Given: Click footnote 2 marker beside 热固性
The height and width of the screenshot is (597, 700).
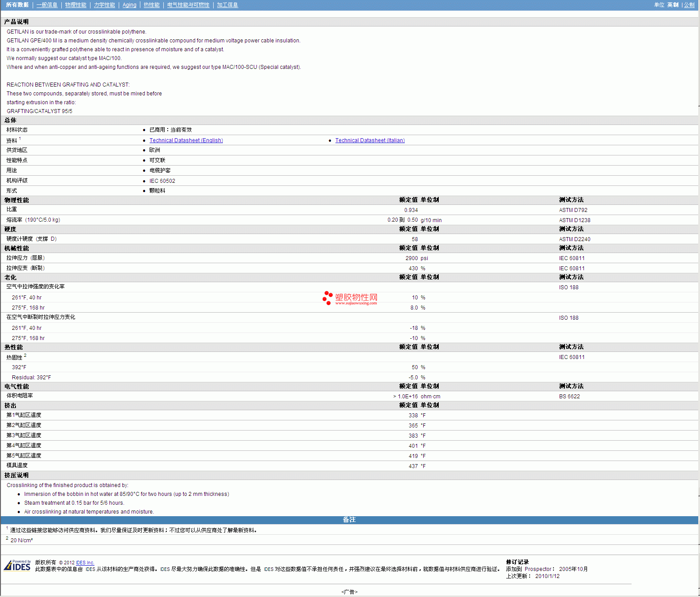Looking at the screenshot, I should [25, 355].
